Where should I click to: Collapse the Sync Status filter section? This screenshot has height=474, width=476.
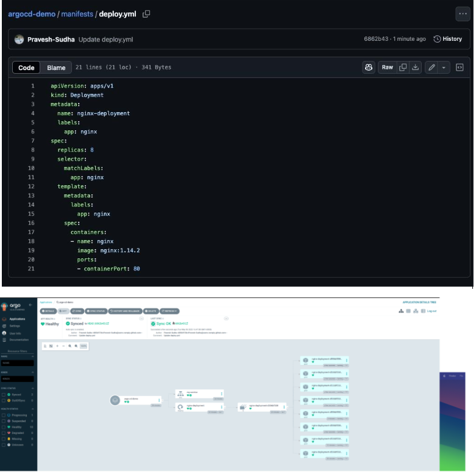32,389
